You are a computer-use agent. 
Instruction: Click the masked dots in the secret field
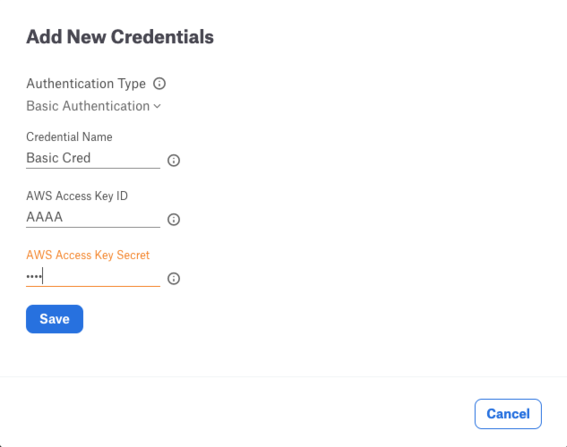(34, 277)
